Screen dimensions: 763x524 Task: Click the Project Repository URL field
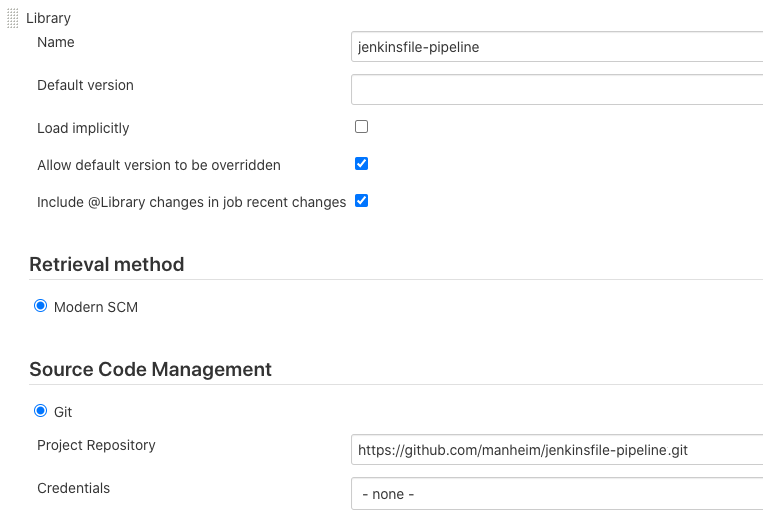pos(557,450)
